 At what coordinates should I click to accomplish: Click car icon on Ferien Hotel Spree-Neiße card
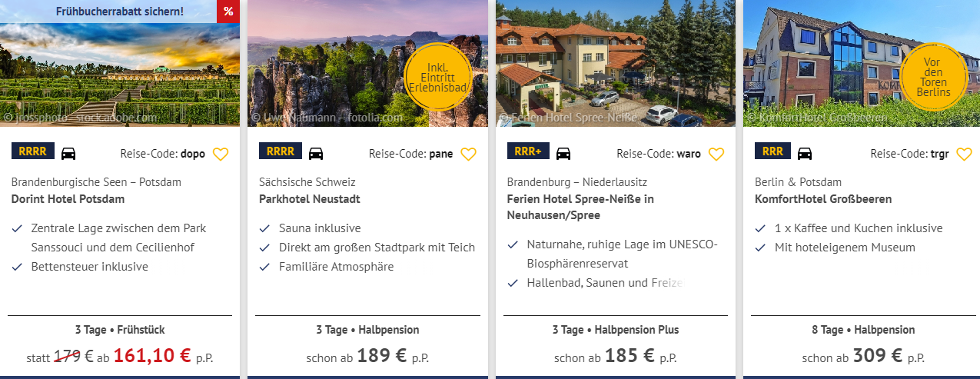point(563,153)
